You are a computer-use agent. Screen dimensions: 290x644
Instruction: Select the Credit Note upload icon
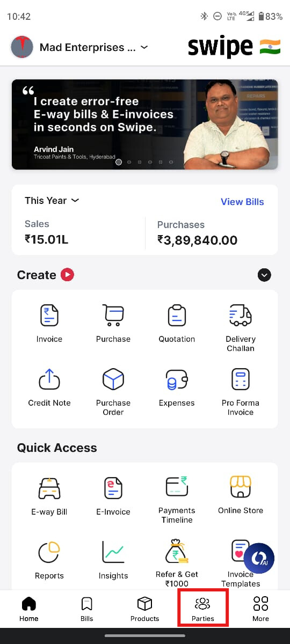(x=49, y=379)
